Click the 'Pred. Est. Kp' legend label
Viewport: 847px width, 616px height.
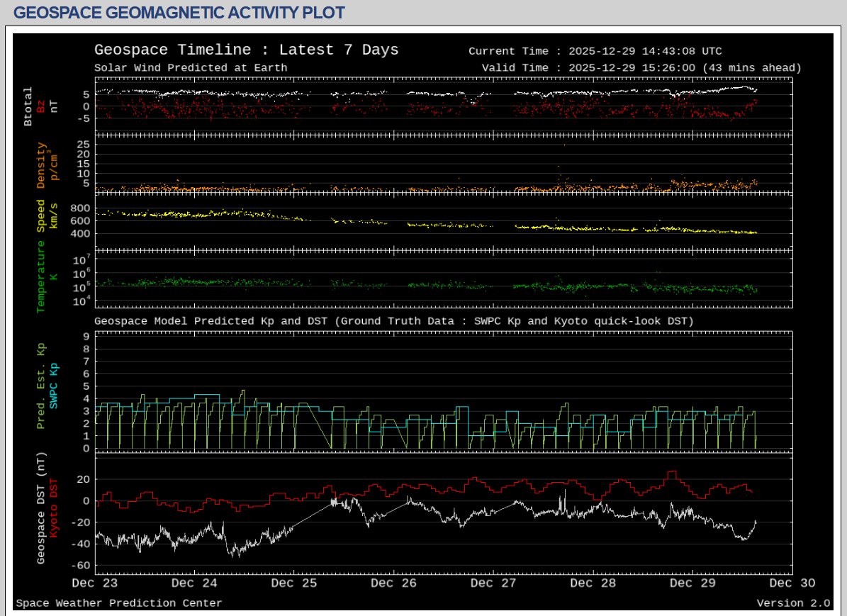41,386
